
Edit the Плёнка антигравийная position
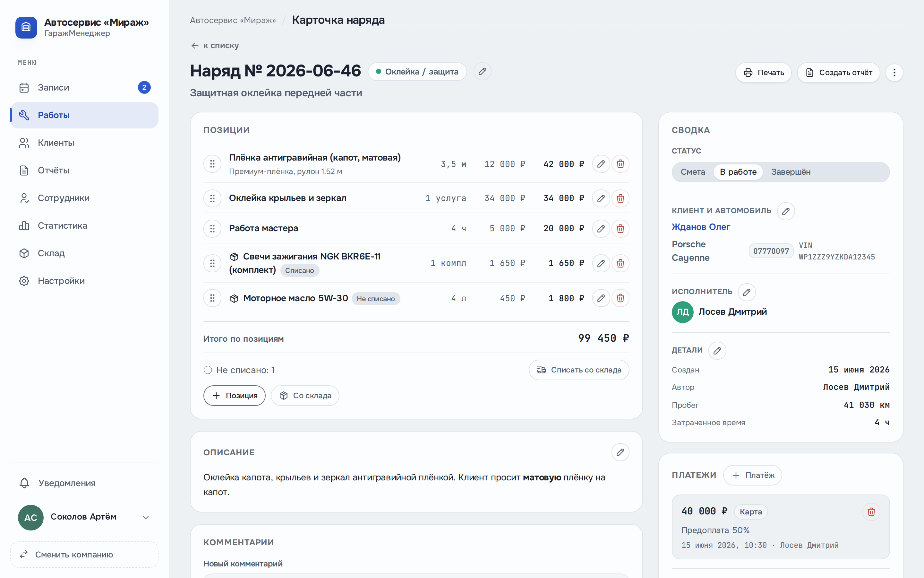pyautogui.click(x=601, y=164)
